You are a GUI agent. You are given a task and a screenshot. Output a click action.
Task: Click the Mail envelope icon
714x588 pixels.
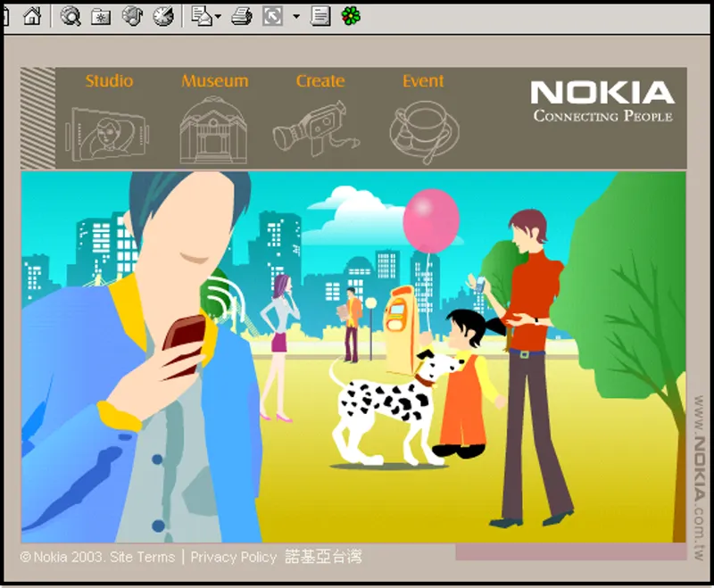click(x=202, y=16)
